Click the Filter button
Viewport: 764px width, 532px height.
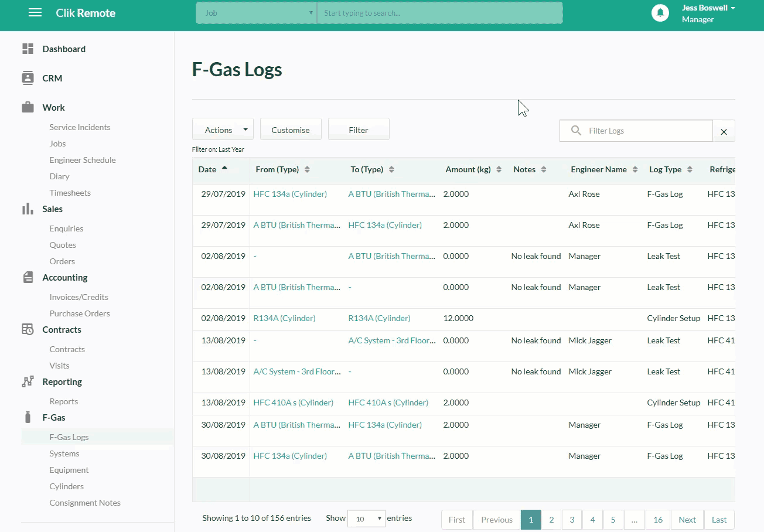click(359, 129)
